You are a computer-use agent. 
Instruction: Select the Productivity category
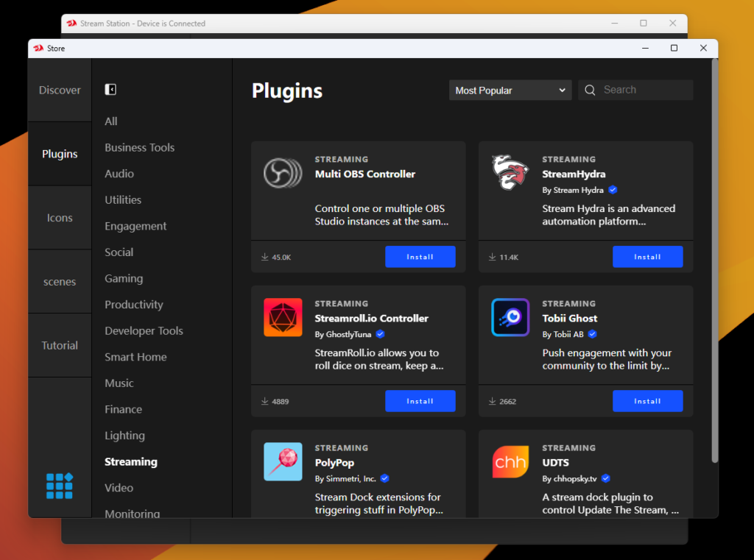(134, 305)
